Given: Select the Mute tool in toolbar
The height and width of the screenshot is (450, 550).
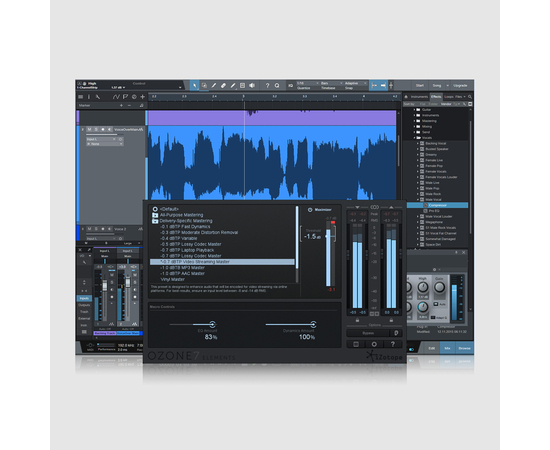Looking at the screenshot, I should pos(242,85).
